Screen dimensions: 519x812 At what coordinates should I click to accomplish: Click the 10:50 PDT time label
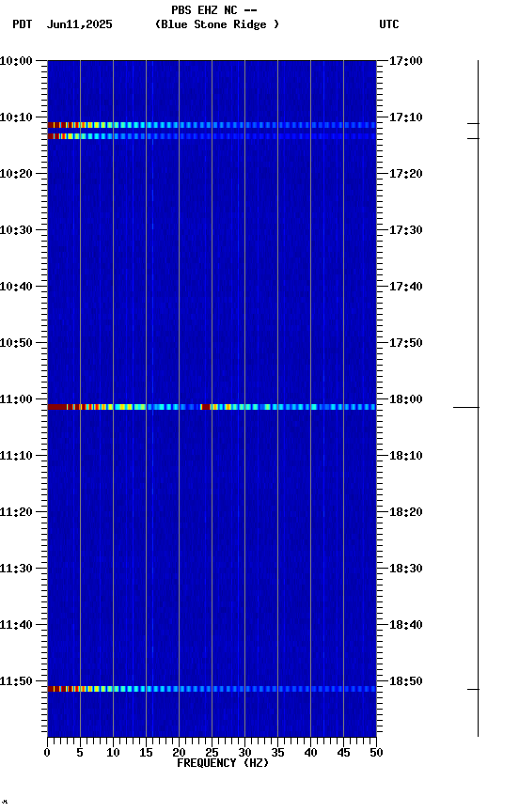16,343
